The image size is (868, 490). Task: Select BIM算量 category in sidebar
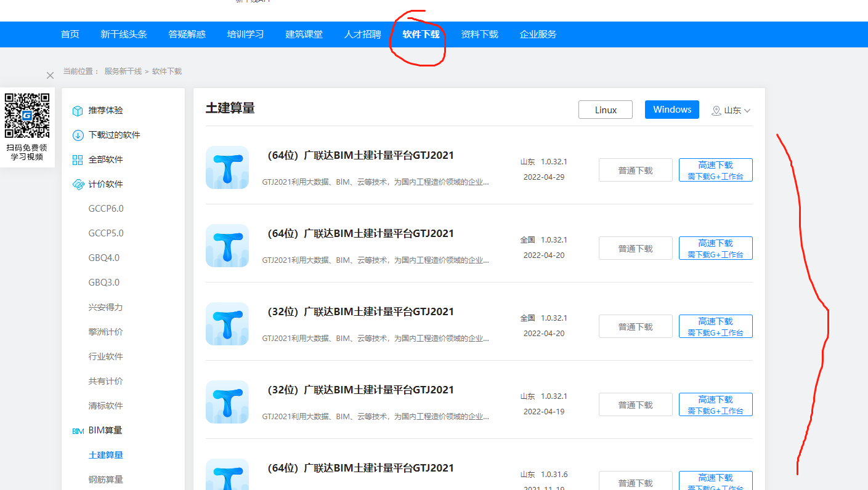(105, 430)
